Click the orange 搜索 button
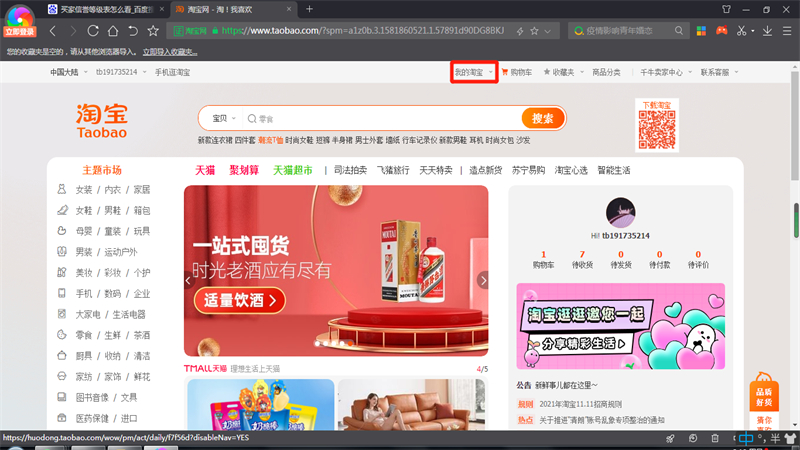Viewport: 800px width, 450px height. coord(542,118)
